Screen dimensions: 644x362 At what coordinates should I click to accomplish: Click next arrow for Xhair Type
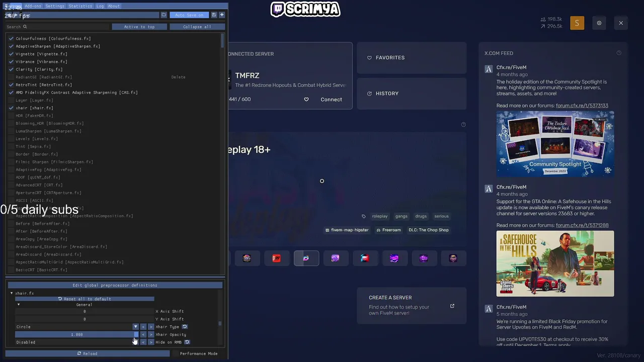click(x=150, y=327)
